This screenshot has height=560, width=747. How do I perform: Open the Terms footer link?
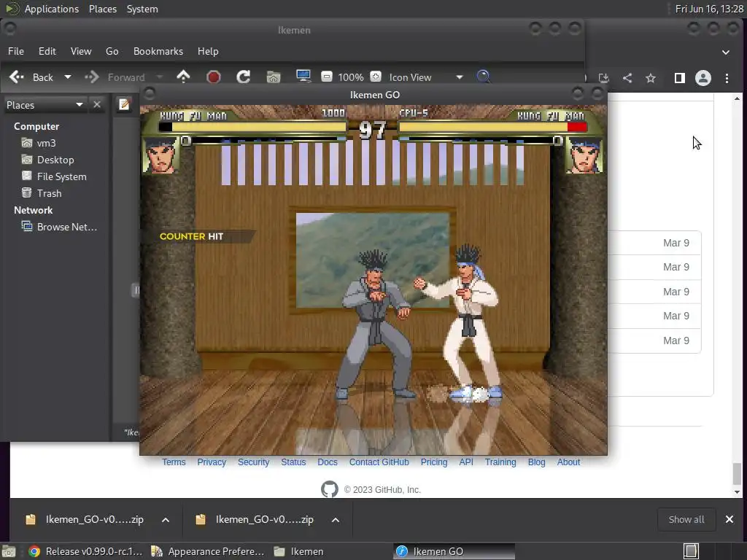(174, 462)
